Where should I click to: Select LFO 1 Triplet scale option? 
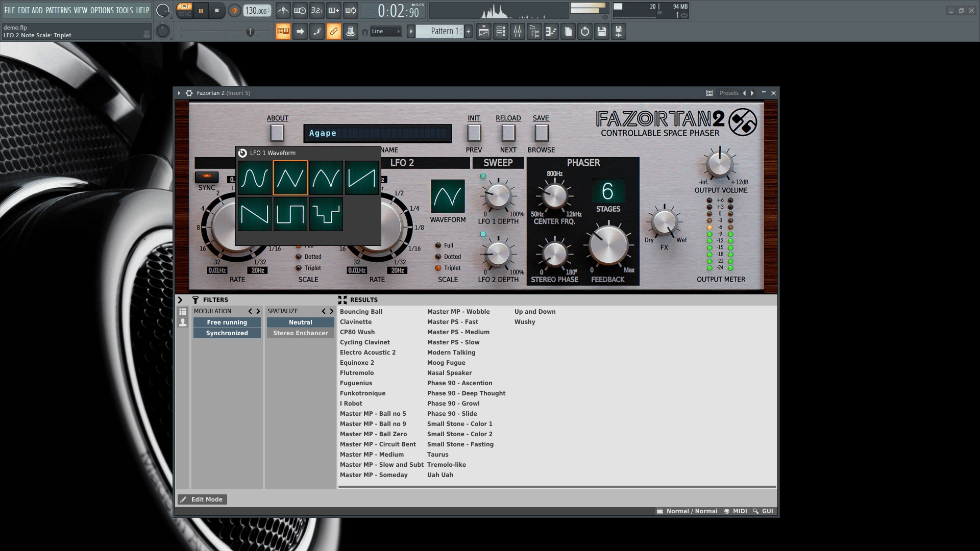[x=299, y=268]
